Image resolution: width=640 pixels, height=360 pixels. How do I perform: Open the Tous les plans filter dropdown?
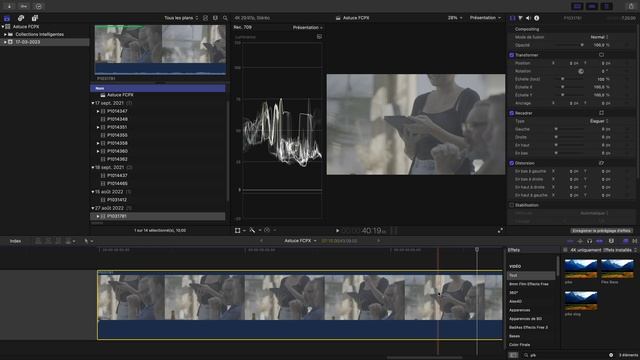click(x=181, y=18)
